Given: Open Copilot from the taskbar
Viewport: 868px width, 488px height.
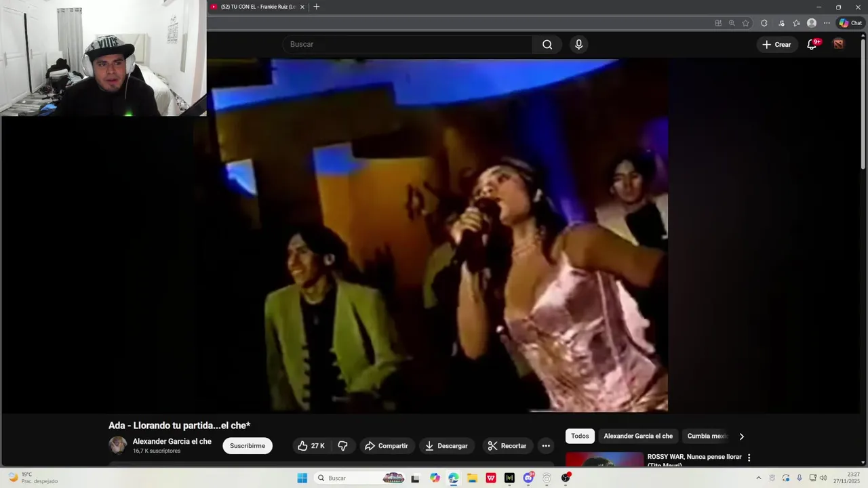Looking at the screenshot, I should tap(435, 478).
